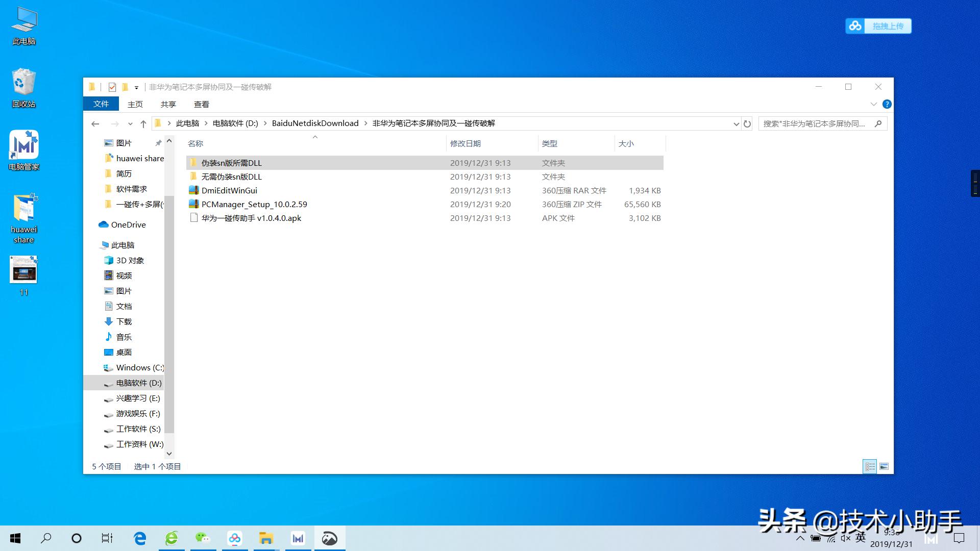The height and width of the screenshot is (551, 980).
Task: Open the Explorer help icon
Action: coord(887,104)
